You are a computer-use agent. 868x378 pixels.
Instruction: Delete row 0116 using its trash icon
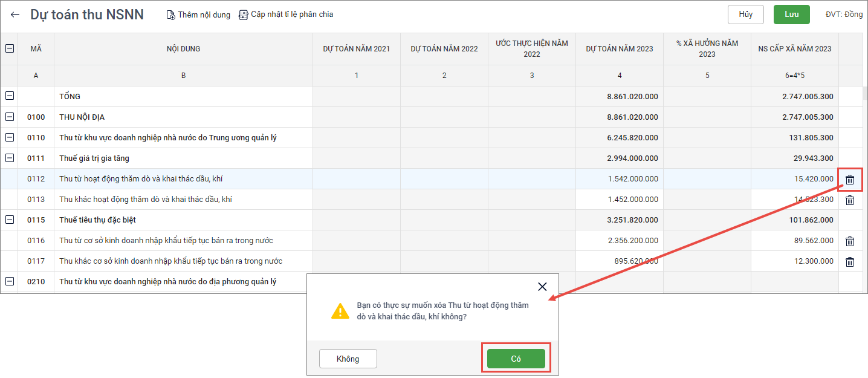click(x=850, y=241)
